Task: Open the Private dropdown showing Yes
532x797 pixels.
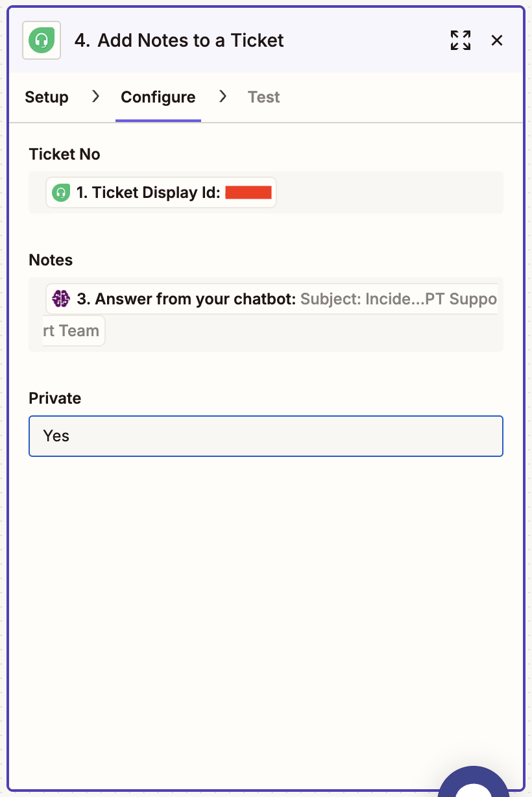Action: click(266, 436)
